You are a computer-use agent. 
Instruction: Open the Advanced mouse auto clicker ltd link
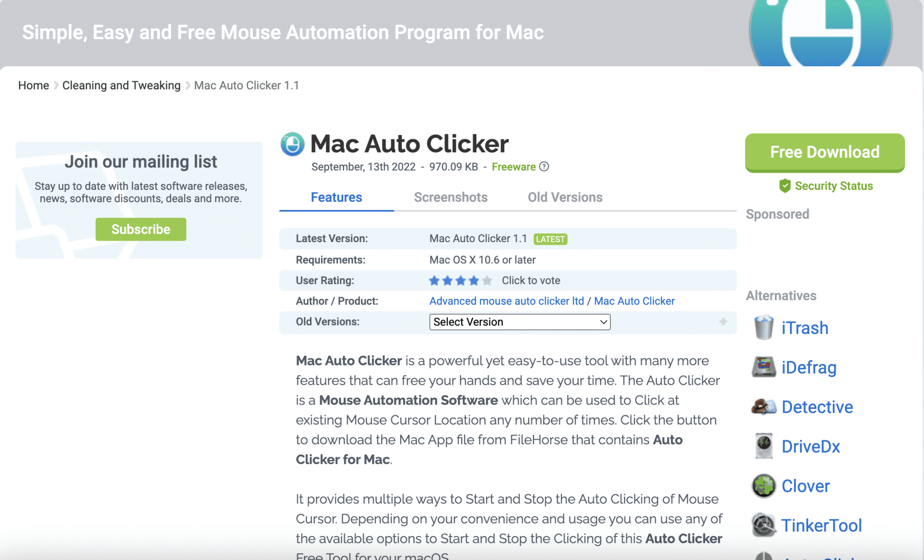tap(506, 301)
